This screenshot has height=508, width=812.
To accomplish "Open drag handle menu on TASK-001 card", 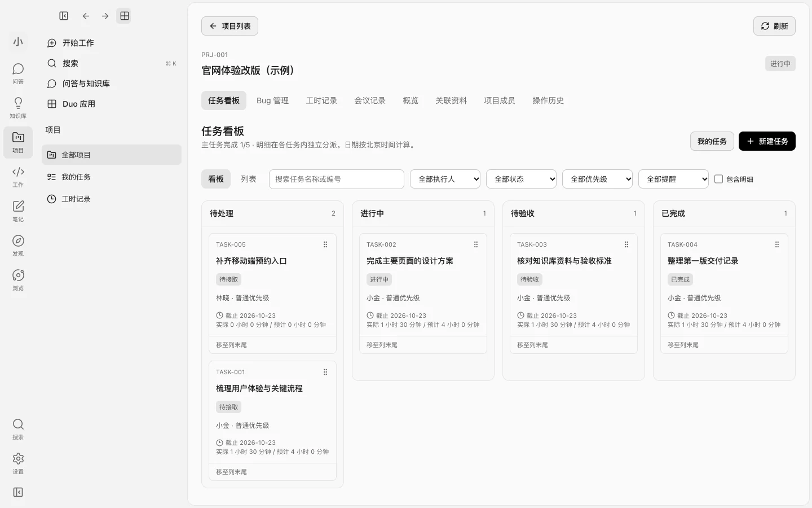I will pos(325,372).
